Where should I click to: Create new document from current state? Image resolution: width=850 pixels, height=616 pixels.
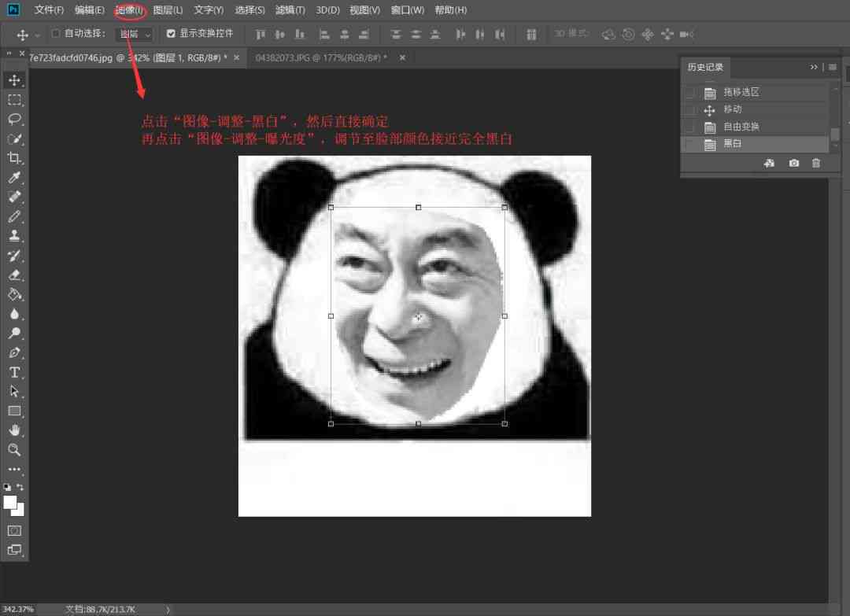click(769, 163)
